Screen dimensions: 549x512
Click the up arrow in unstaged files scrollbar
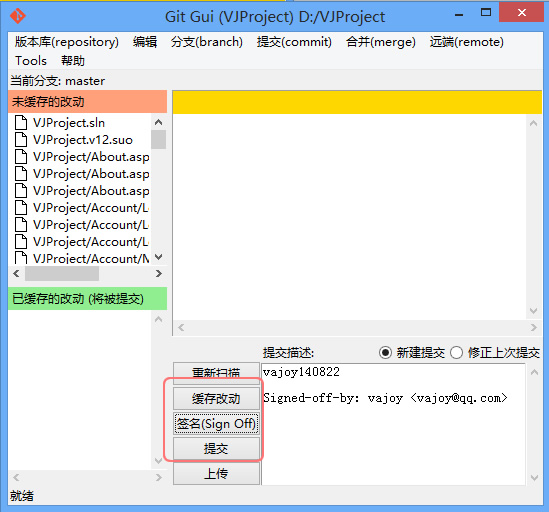point(159,122)
